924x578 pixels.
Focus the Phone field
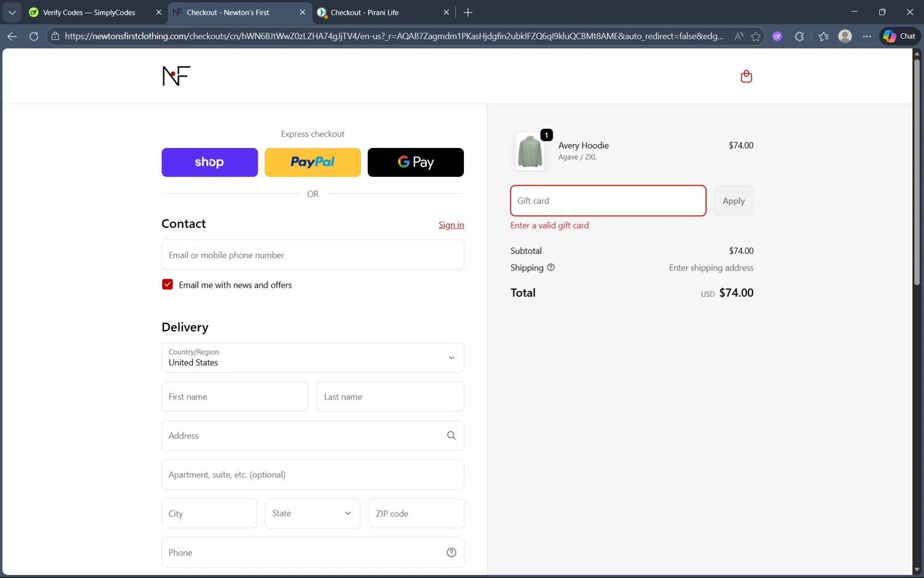click(313, 553)
